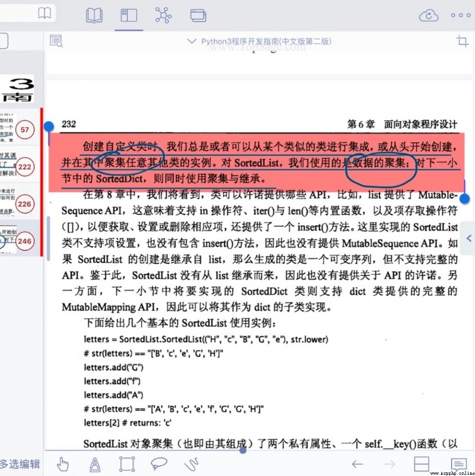Click the chapter header 第6章 面向对象程序设计
475x476 pixels.
tap(402, 124)
